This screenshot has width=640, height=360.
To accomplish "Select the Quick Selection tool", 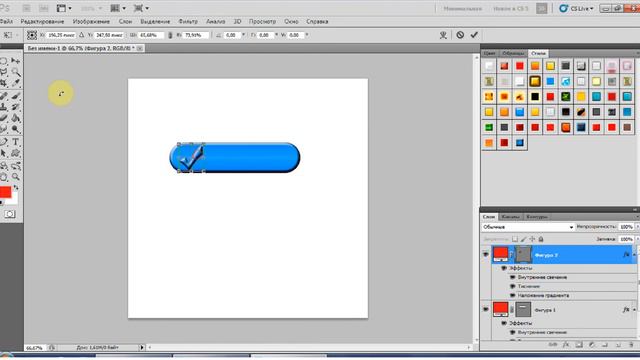I will (16, 72).
